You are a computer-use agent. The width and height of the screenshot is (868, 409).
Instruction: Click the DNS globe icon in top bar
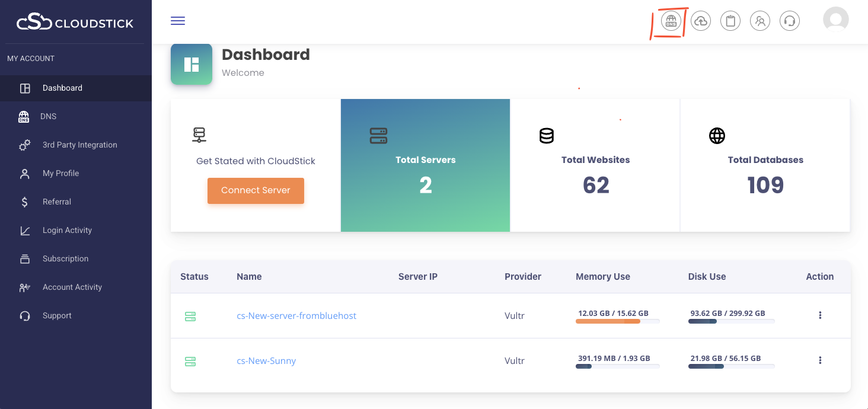click(671, 21)
